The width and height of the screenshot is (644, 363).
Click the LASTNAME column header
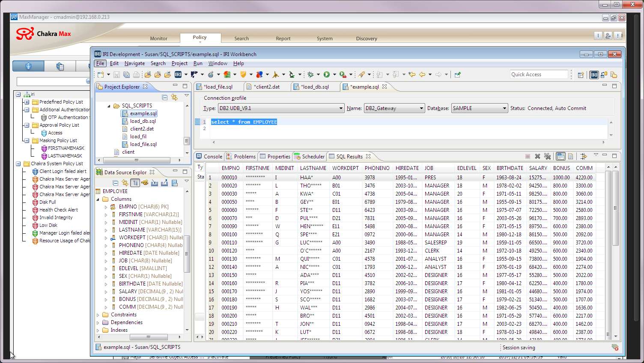(313, 168)
